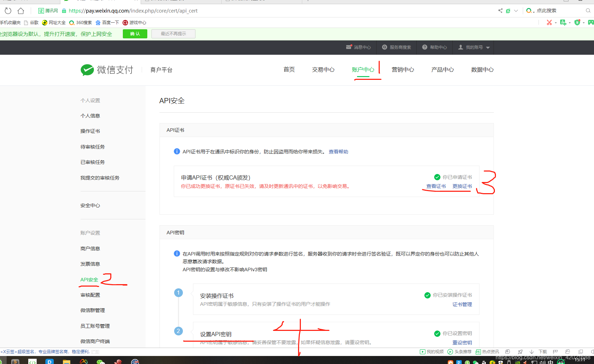This screenshot has height=364, width=594.
Task: Click the shield ¥ red-packet toolbar icon
Action: click(x=578, y=22)
